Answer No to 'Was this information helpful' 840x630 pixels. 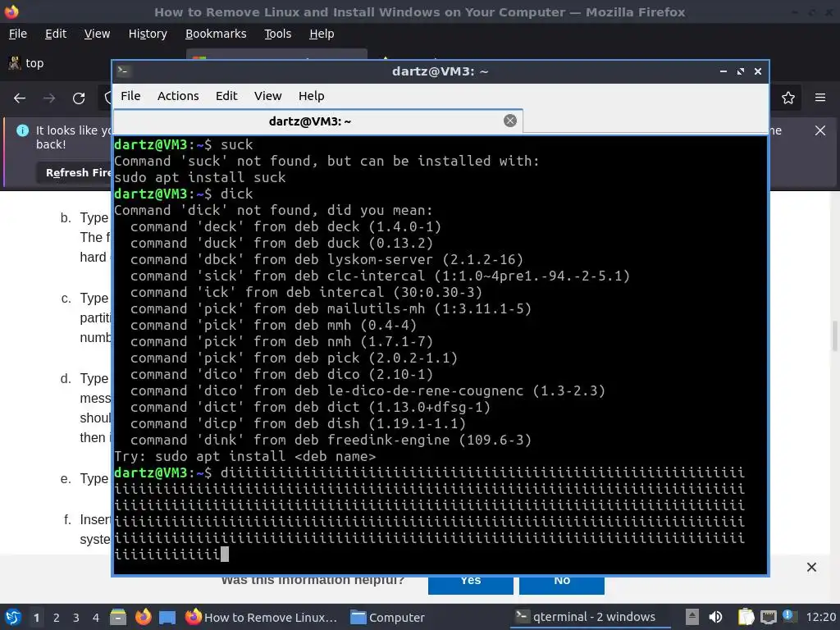[562, 584]
